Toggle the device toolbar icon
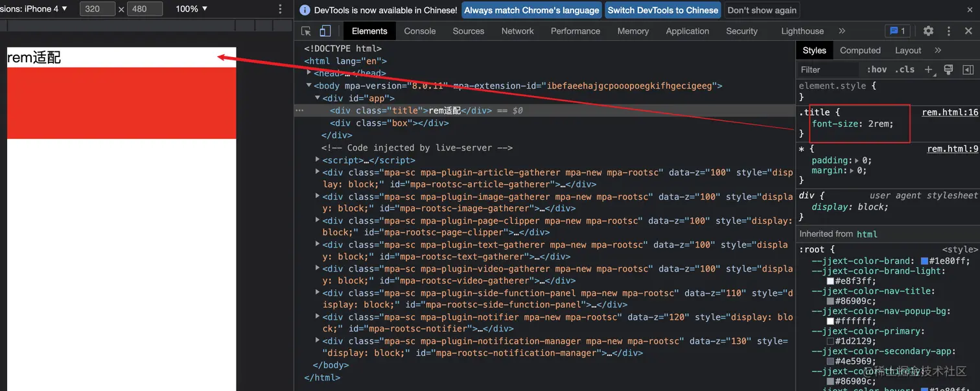This screenshot has height=391, width=980. [325, 31]
